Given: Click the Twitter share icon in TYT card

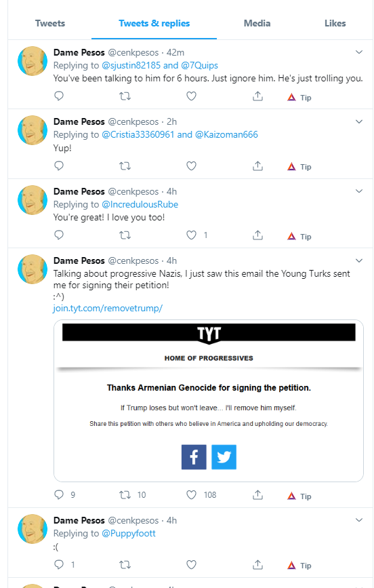Looking at the screenshot, I should (224, 457).
